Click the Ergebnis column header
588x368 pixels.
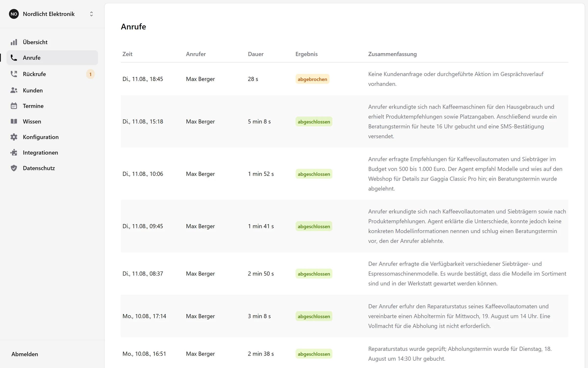306,54
